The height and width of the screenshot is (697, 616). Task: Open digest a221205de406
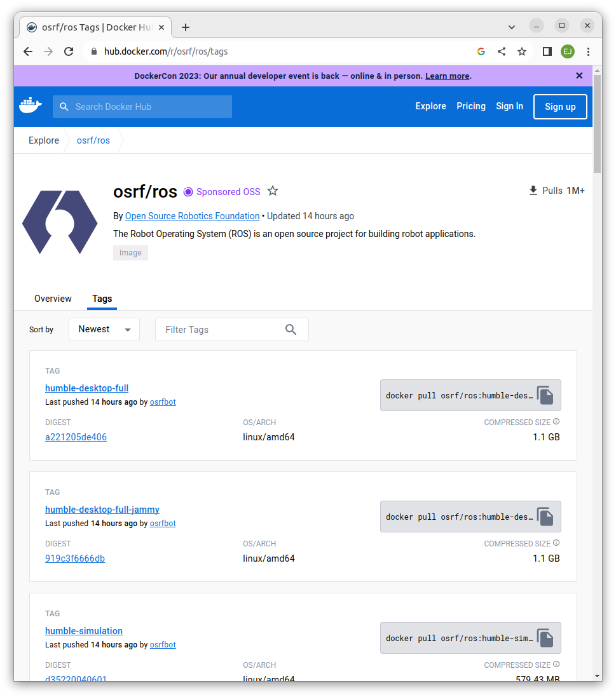point(76,437)
